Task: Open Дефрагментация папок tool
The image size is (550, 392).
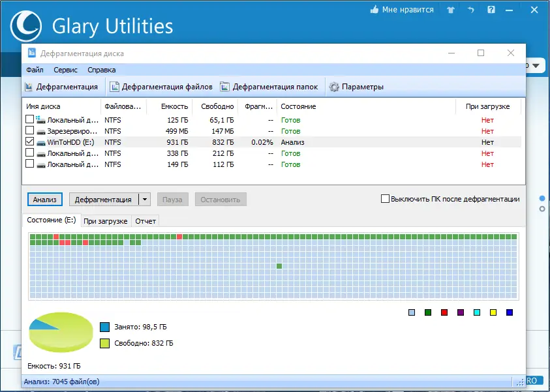Action: 269,87
